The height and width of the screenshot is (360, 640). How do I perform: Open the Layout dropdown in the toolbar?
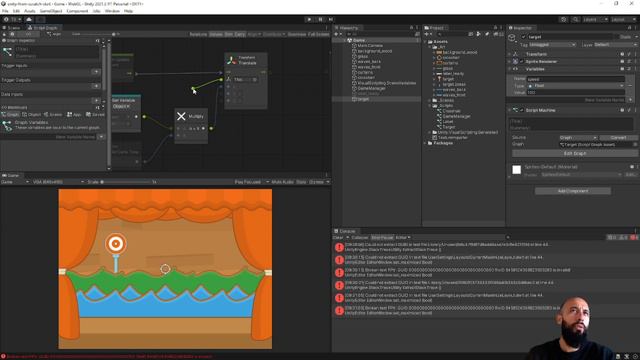pyautogui.click(x=623, y=19)
